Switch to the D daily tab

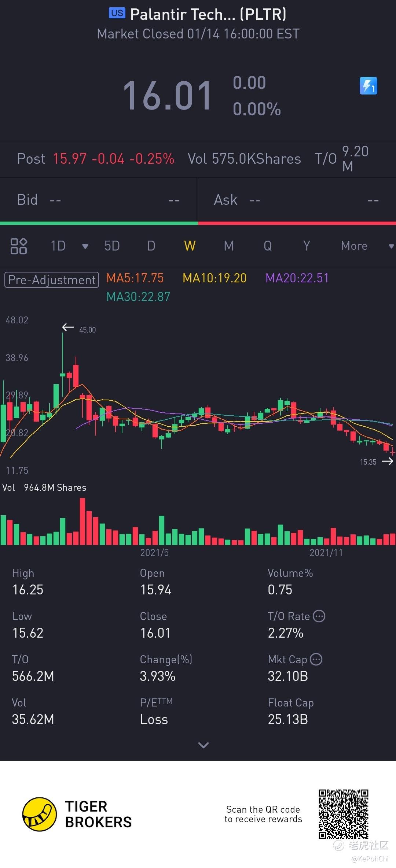coord(151,246)
